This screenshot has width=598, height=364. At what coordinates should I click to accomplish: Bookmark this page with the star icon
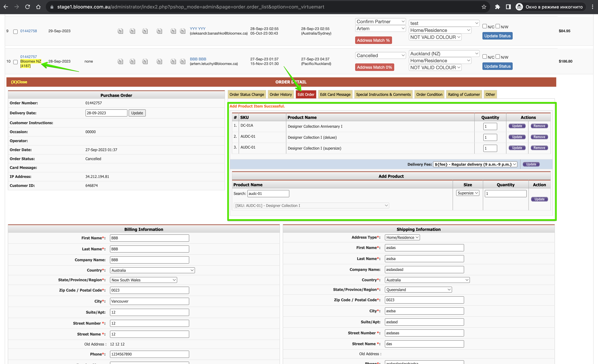click(x=484, y=7)
